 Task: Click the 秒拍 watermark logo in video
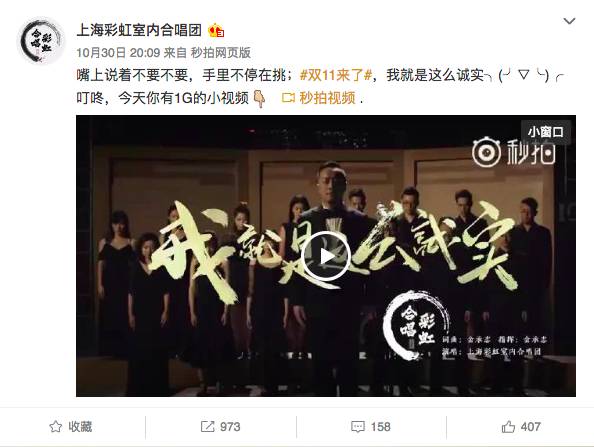pyautogui.click(x=514, y=153)
